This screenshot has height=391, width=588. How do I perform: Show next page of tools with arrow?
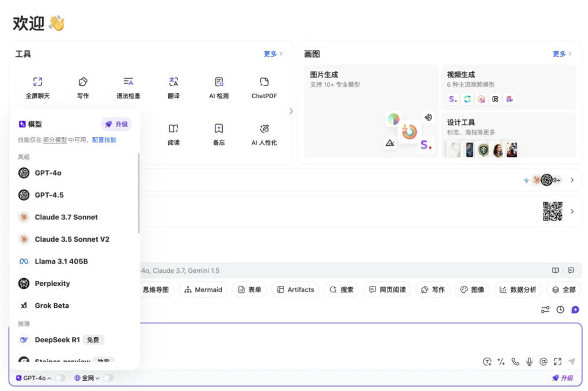click(x=291, y=111)
